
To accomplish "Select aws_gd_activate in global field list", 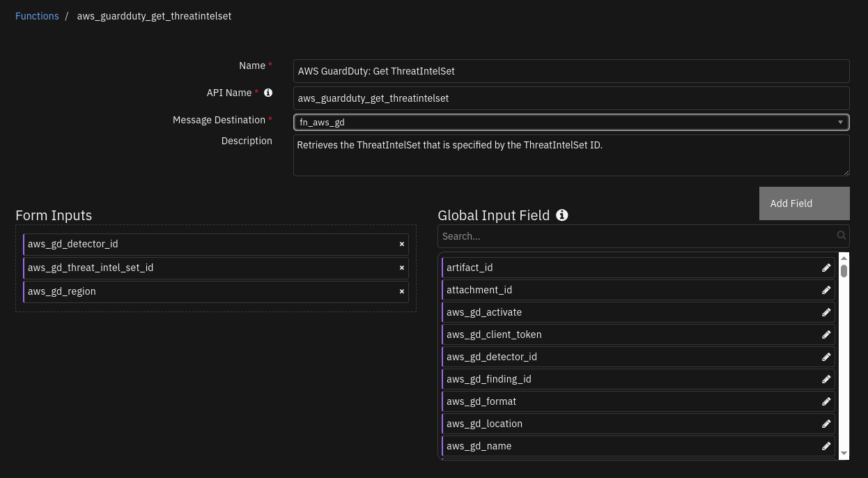I will (638, 312).
